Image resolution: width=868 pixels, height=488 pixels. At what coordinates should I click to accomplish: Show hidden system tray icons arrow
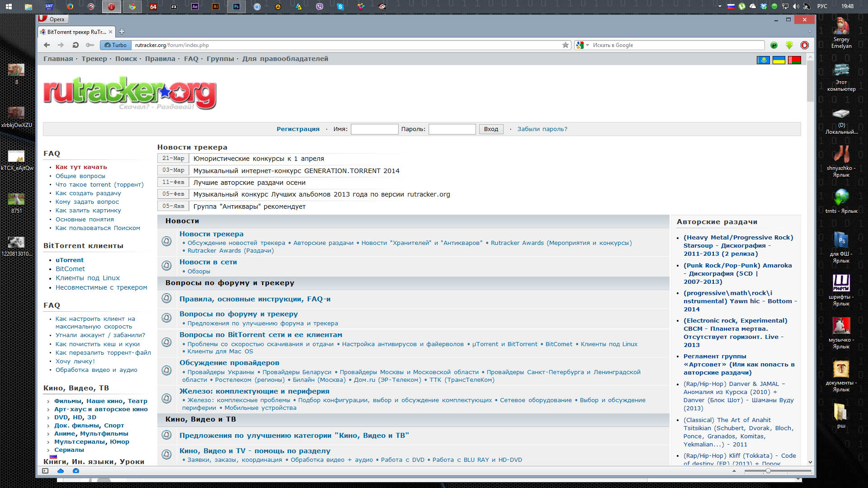(x=720, y=6)
